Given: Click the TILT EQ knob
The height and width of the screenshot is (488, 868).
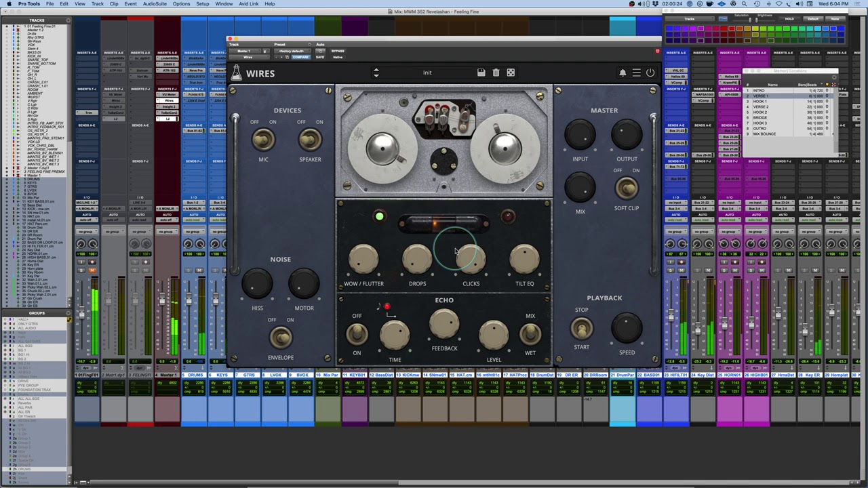Looking at the screenshot, I should click(524, 260).
